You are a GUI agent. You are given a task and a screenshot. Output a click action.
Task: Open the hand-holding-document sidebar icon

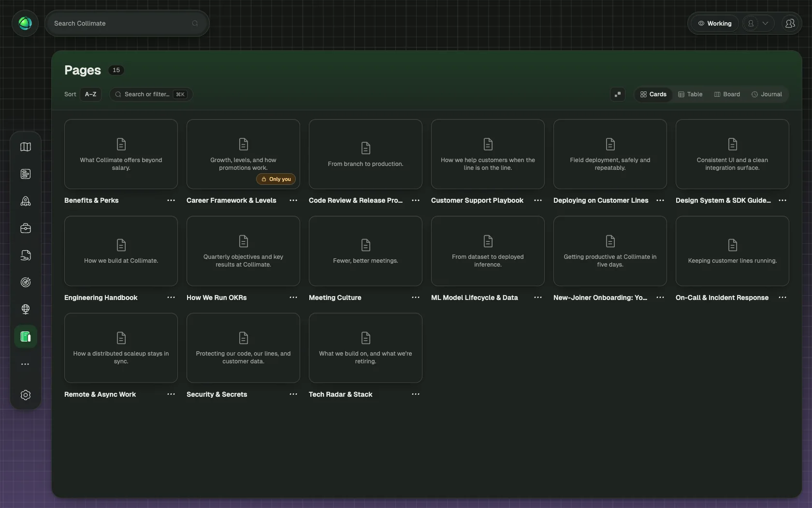click(x=26, y=255)
